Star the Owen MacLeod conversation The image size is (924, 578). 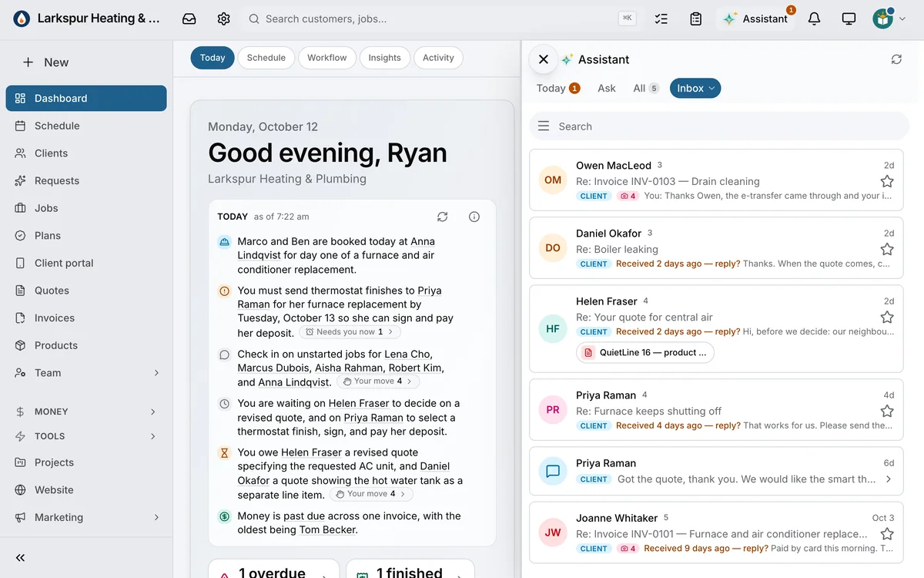pos(887,181)
